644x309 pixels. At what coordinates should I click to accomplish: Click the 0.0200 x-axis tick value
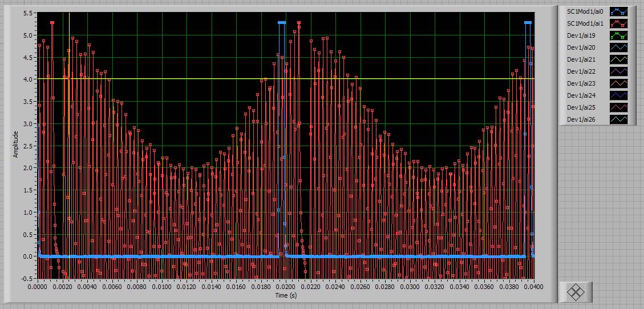(286, 286)
